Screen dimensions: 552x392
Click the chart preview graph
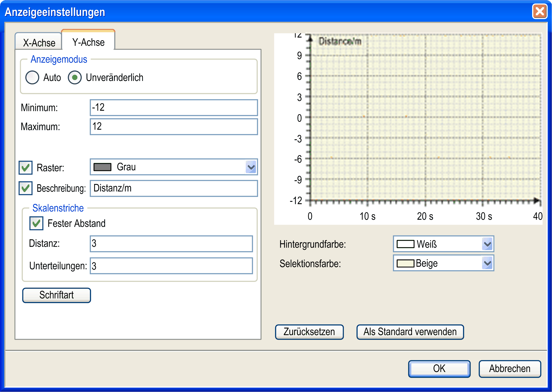click(x=408, y=129)
